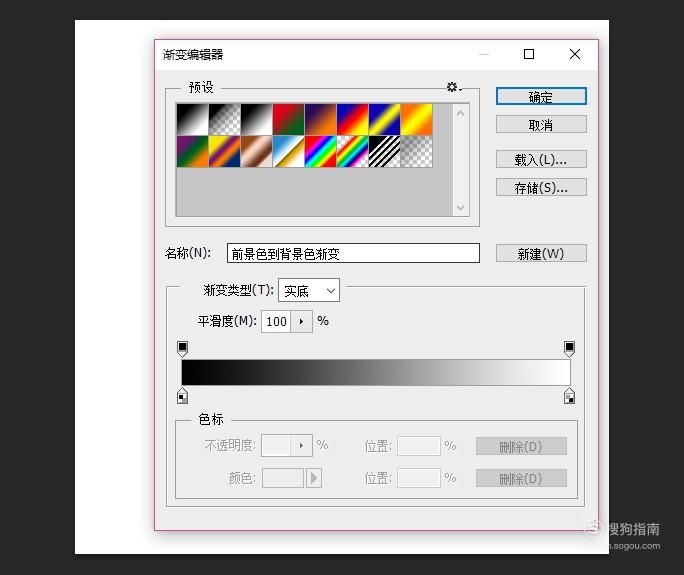Image resolution: width=684 pixels, height=575 pixels.
Task: Select the blue, yellow, blue gradient preset
Action: tap(385, 119)
